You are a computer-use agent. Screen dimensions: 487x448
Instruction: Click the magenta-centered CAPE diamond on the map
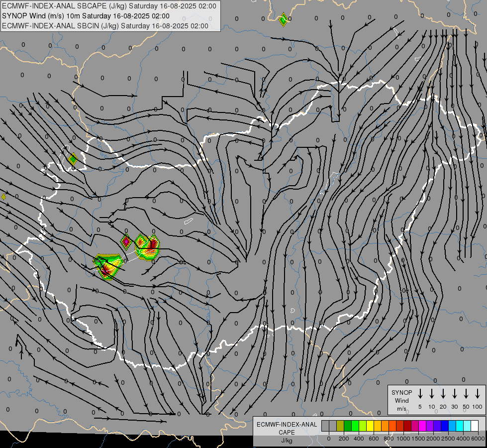tap(126, 241)
